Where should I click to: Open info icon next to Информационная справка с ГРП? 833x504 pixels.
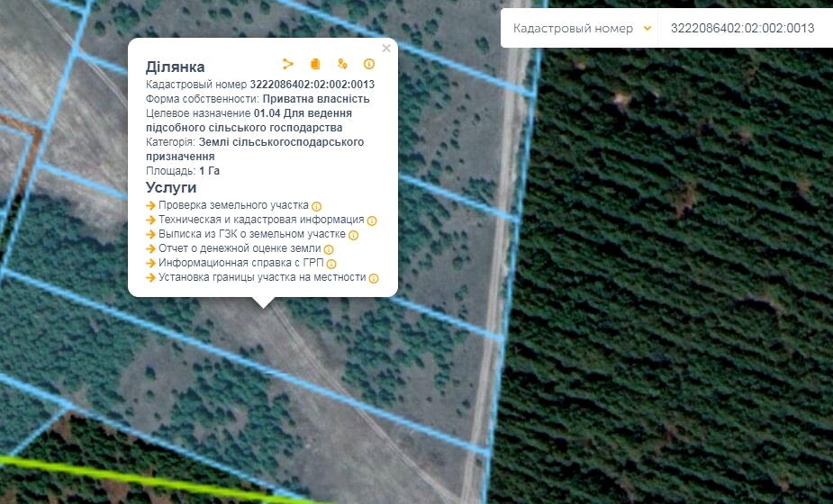[x=331, y=264]
